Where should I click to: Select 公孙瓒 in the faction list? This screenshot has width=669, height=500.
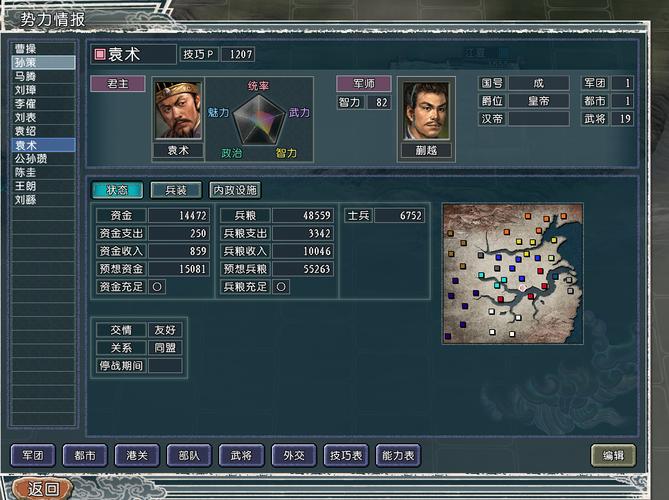44,158
